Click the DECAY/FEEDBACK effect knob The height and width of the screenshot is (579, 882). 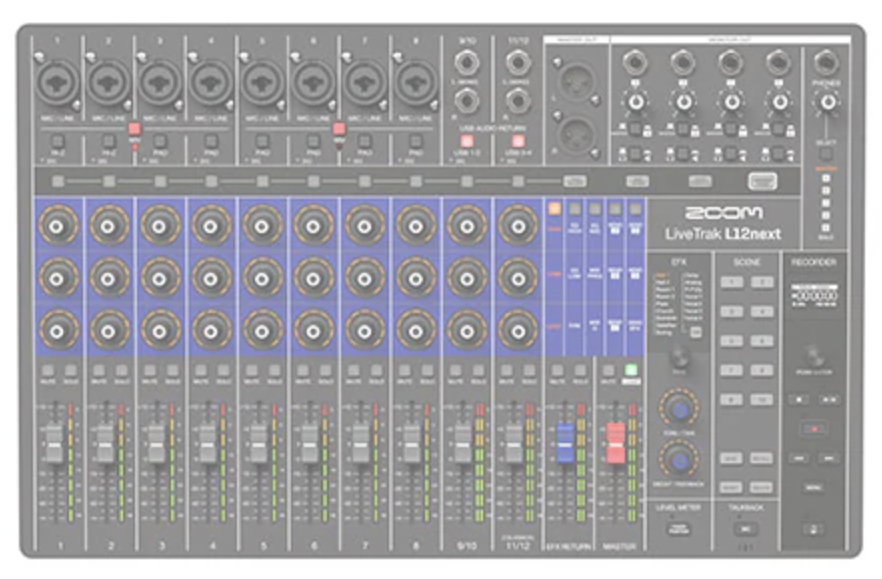(679, 459)
